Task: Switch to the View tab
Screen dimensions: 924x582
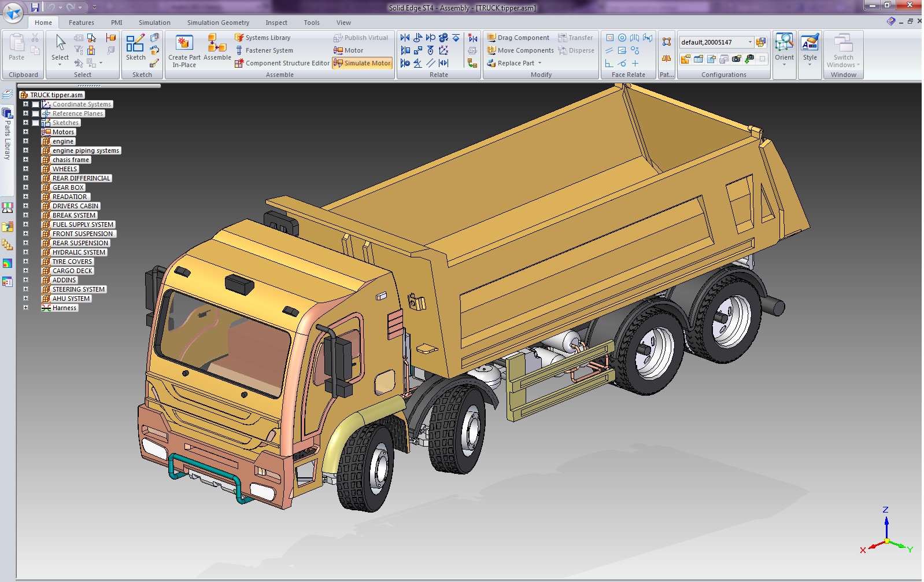Action: [x=344, y=23]
